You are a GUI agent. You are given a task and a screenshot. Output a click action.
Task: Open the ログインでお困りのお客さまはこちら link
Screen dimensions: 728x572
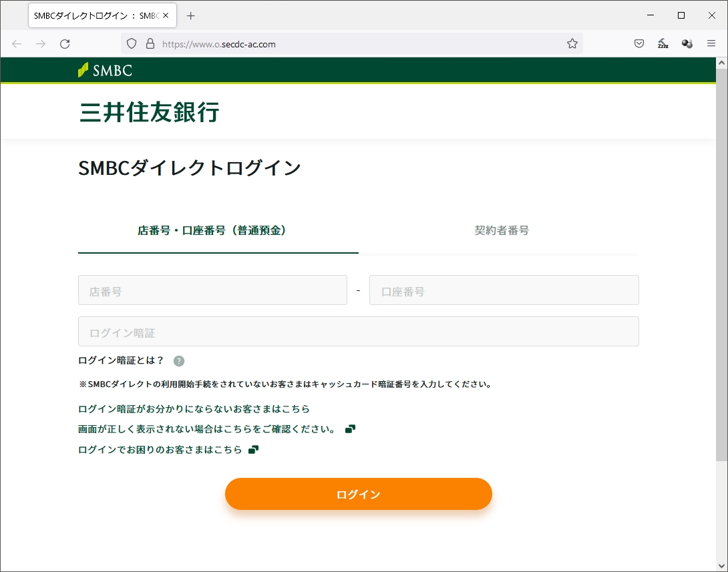(x=160, y=450)
